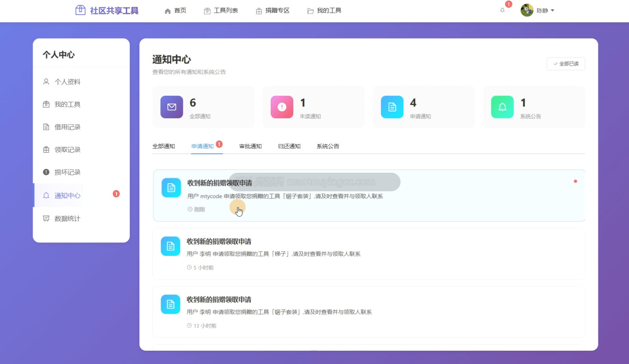
Task: Click the 通知中心 page heading
Action: [172, 60]
